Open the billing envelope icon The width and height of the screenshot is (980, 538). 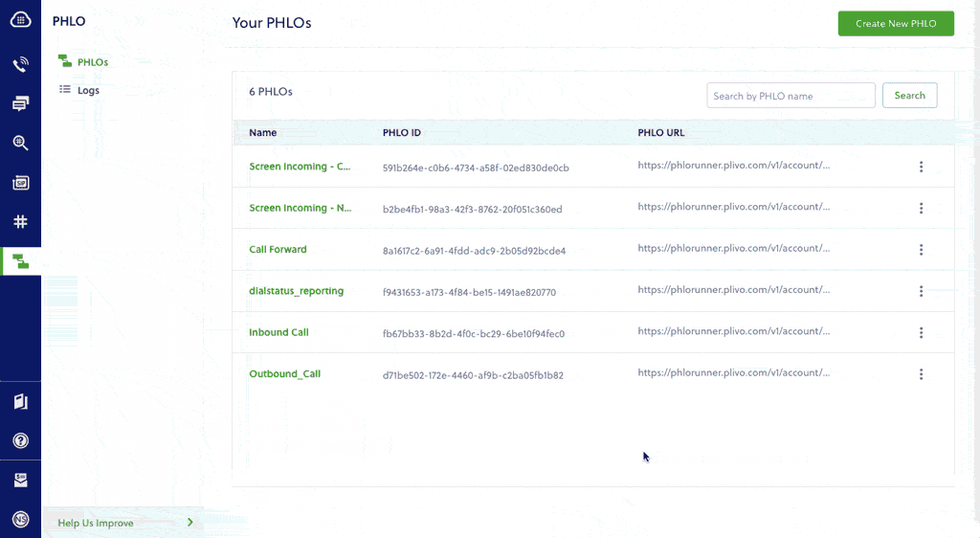click(21, 480)
